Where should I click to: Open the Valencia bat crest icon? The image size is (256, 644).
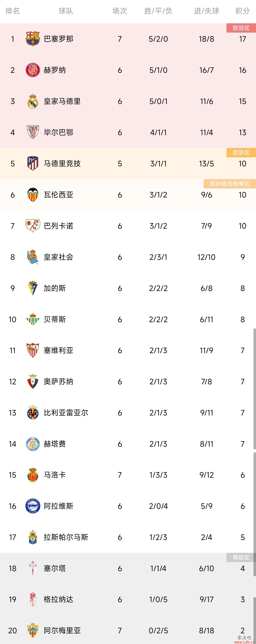[x=33, y=194]
